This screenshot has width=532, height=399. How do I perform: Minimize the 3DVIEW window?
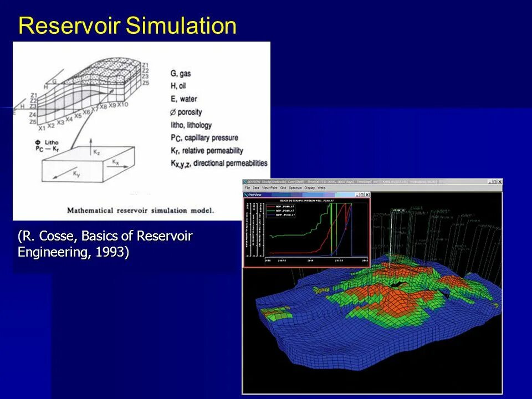[x=489, y=182]
